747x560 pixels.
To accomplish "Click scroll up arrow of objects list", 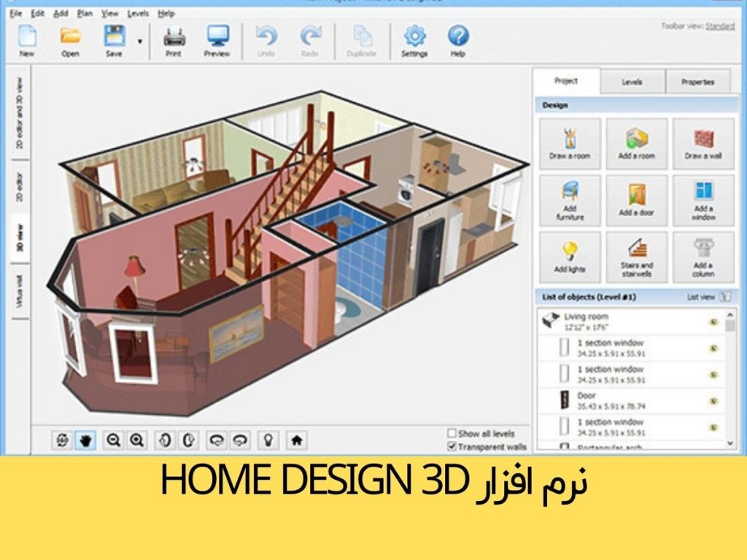I will [729, 315].
